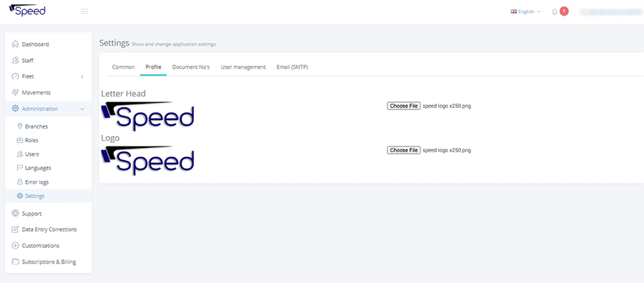
Task: Click the Customizations plus circle icon
Action: tap(15, 246)
